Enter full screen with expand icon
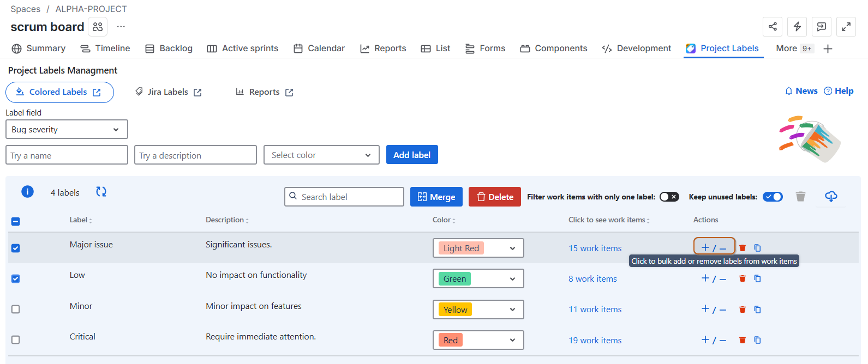 click(846, 27)
